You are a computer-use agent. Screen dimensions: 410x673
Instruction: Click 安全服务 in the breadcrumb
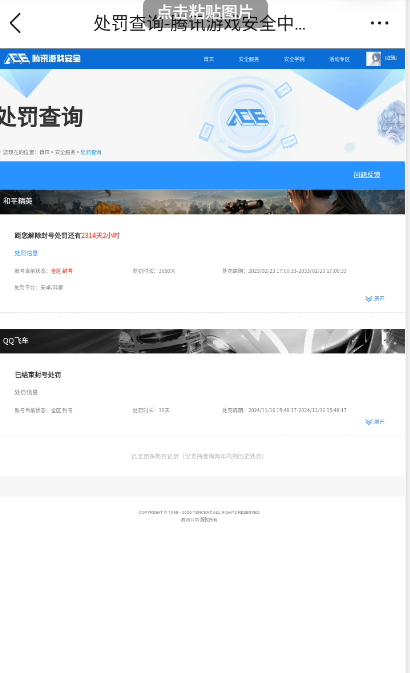point(65,152)
